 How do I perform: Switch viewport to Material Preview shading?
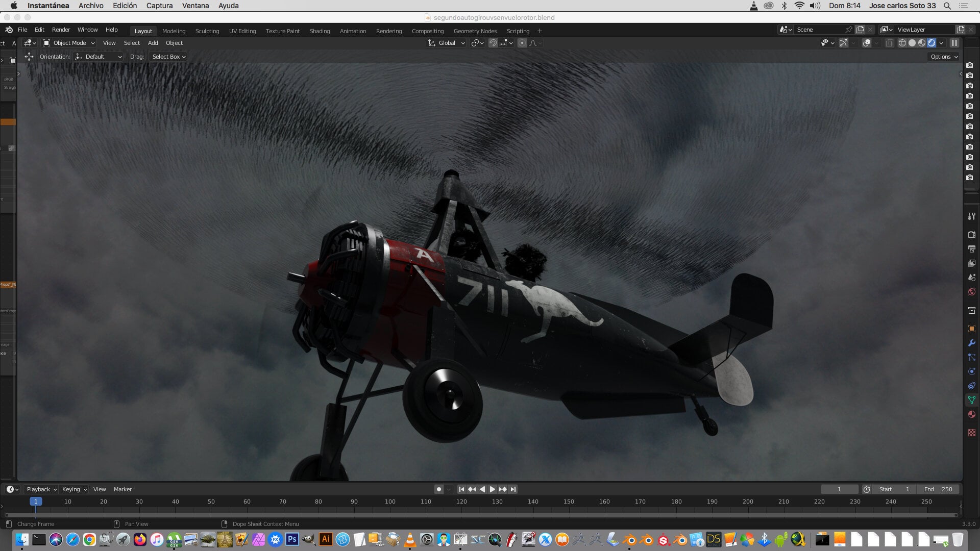921,43
